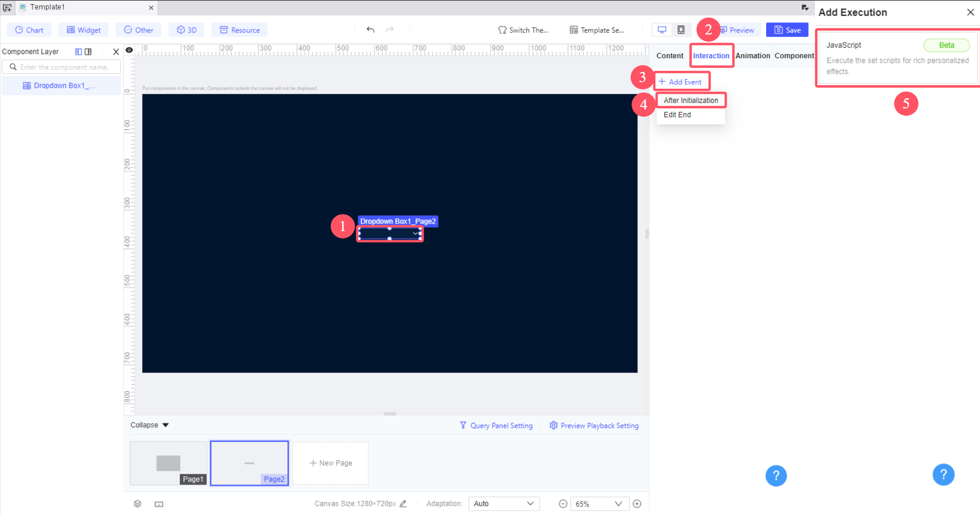
Task: Click the undo arrow icon
Action: tap(370, 29)
